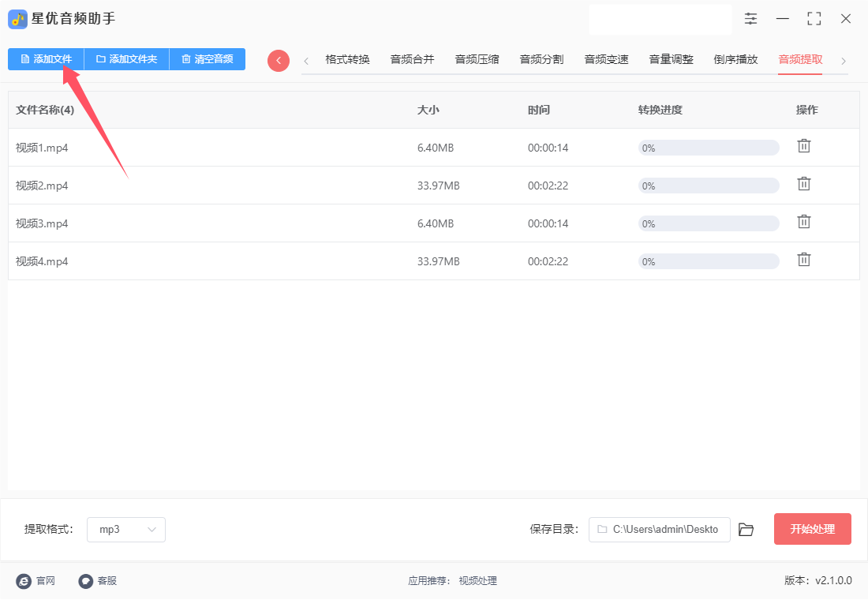Click the save directory path field
The width and height of the screenshot is (868, 600).
660,530
